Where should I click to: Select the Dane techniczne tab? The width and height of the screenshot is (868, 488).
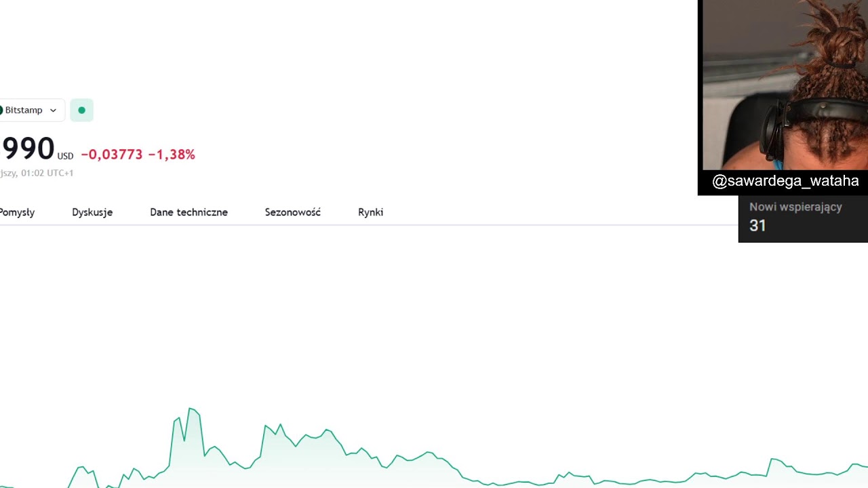coord(189,212)
